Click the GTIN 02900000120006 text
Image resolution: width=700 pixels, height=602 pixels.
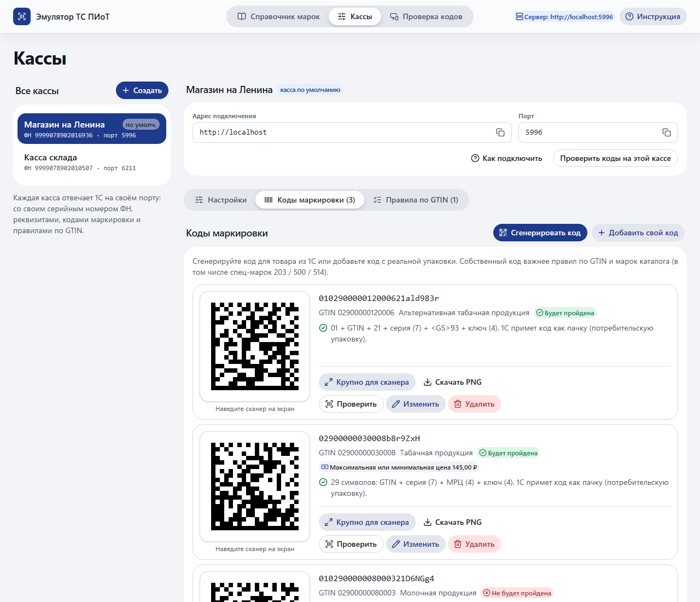pos(357,312)
